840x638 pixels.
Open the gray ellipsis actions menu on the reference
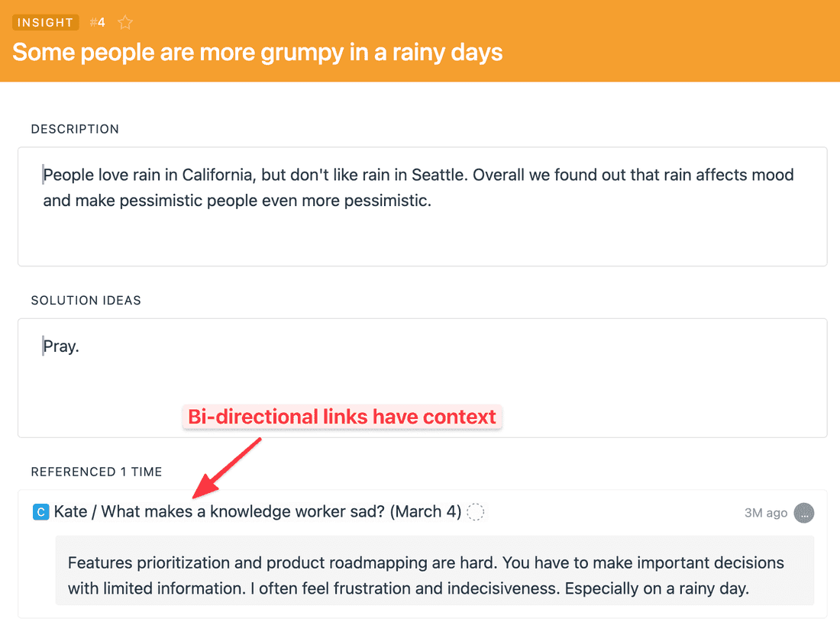[x=804, y=513]
